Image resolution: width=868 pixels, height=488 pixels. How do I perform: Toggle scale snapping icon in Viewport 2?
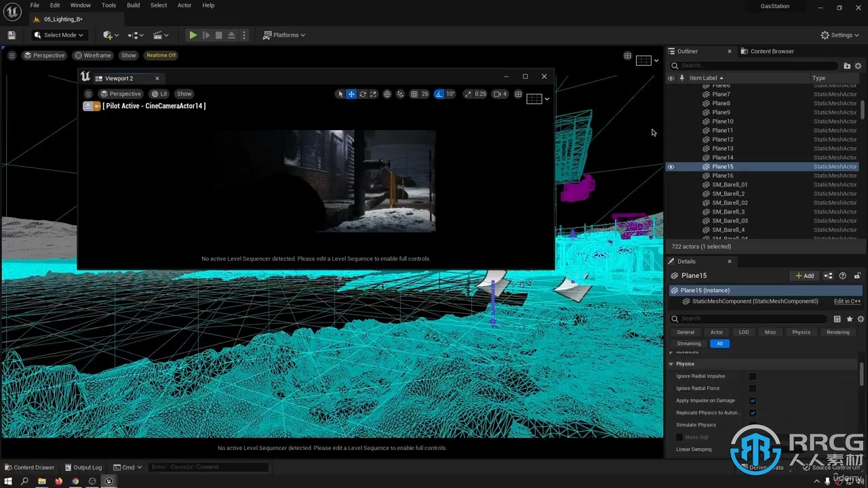(468, 94)
